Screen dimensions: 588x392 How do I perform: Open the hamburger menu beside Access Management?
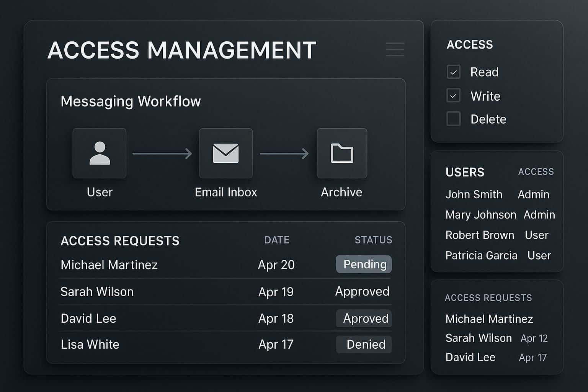[x=395, y=50]
